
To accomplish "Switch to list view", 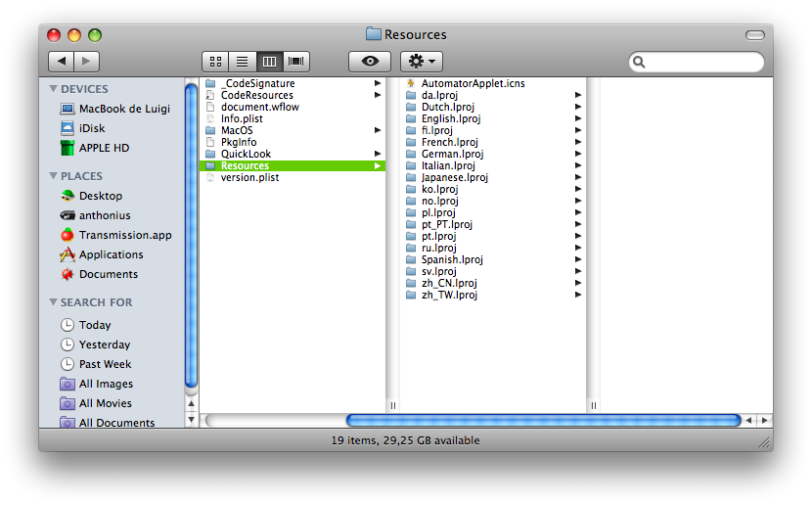I will (243, 62).
